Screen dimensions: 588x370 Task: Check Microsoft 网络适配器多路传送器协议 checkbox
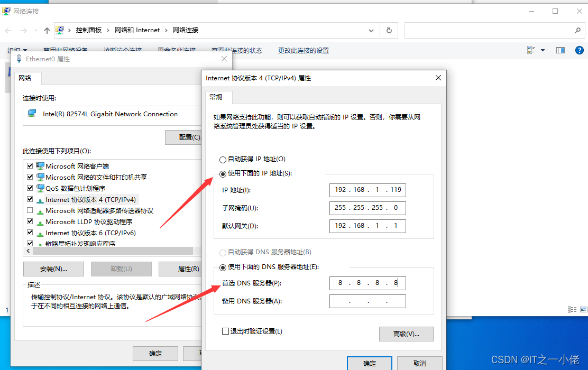tap(30, 210)
